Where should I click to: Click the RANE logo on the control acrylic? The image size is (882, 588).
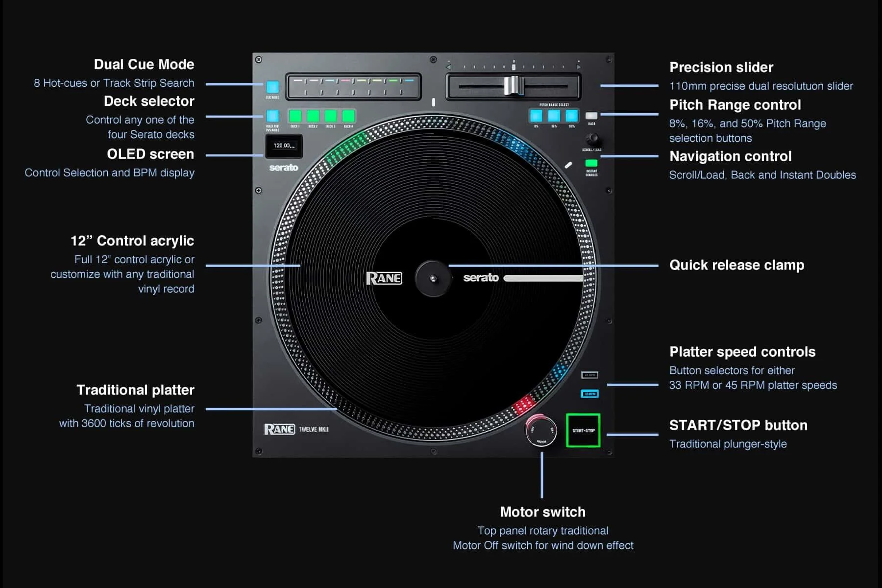click(384, 278)
